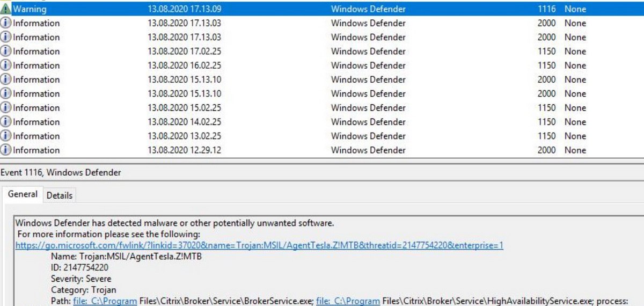Viewport: 644px width, 306px height.
Task: Select the General tab
Action: tap(23, 194)
